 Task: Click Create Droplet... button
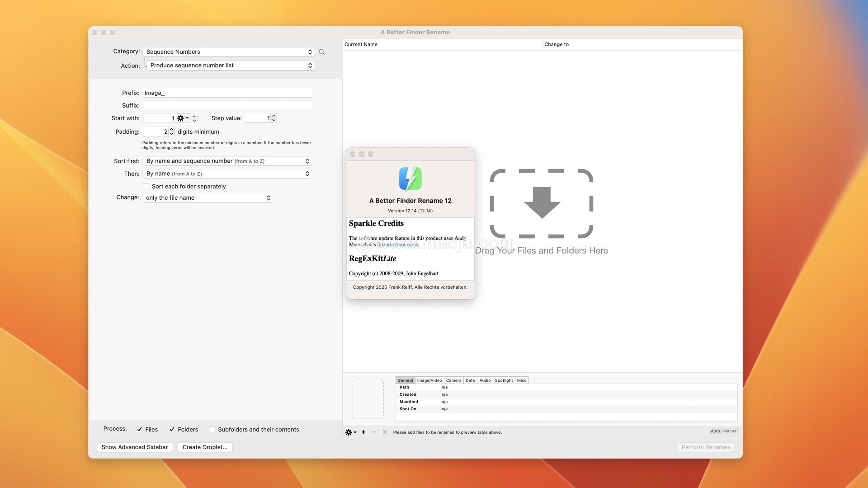[x=205, y=447]
